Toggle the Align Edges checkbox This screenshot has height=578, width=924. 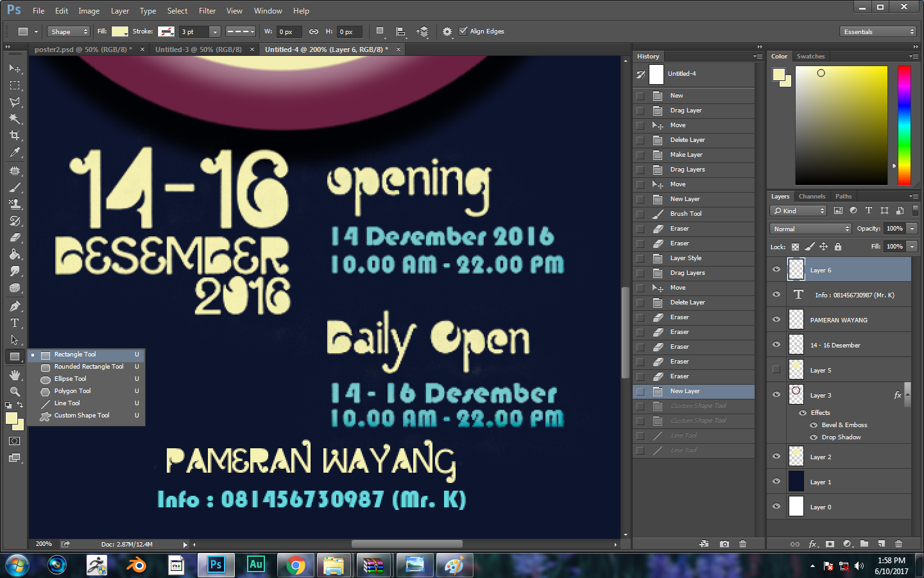(x=463, y=31)
